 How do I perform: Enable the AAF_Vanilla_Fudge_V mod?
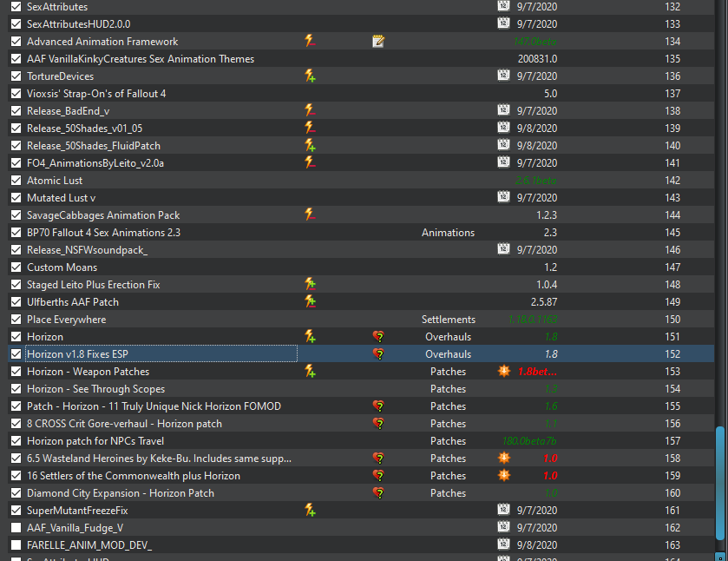(16, 527)
